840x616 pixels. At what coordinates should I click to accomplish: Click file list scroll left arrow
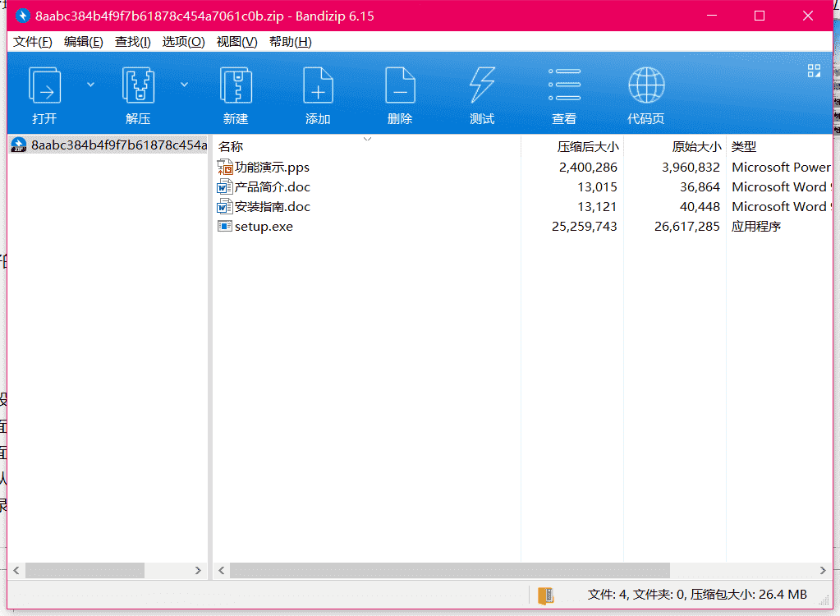[x=221, y=571]
